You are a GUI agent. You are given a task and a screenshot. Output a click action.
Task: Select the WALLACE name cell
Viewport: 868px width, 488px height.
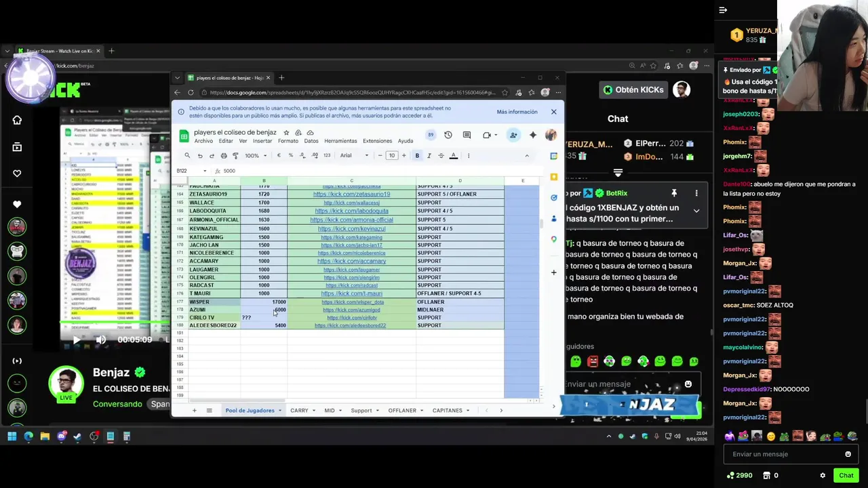[x=214, y=203]
